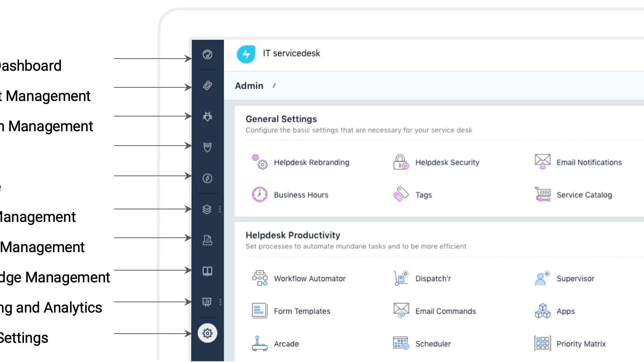This screenshot has width=644, height=362.
Task: Open the Assets stacked-layers icon in sidebar
Action: click(207, 209)
